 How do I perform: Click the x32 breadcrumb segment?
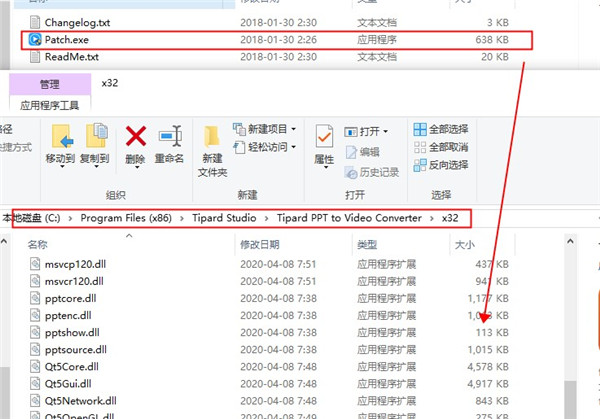[450, 218]
